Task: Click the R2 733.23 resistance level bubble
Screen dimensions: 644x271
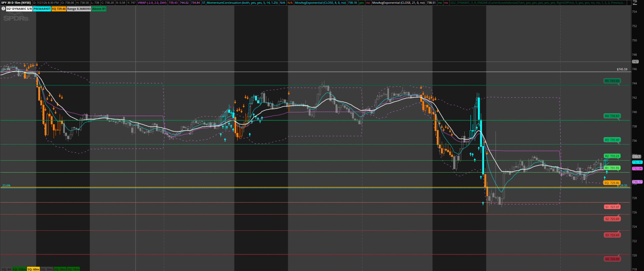Action: coord(612,156)
